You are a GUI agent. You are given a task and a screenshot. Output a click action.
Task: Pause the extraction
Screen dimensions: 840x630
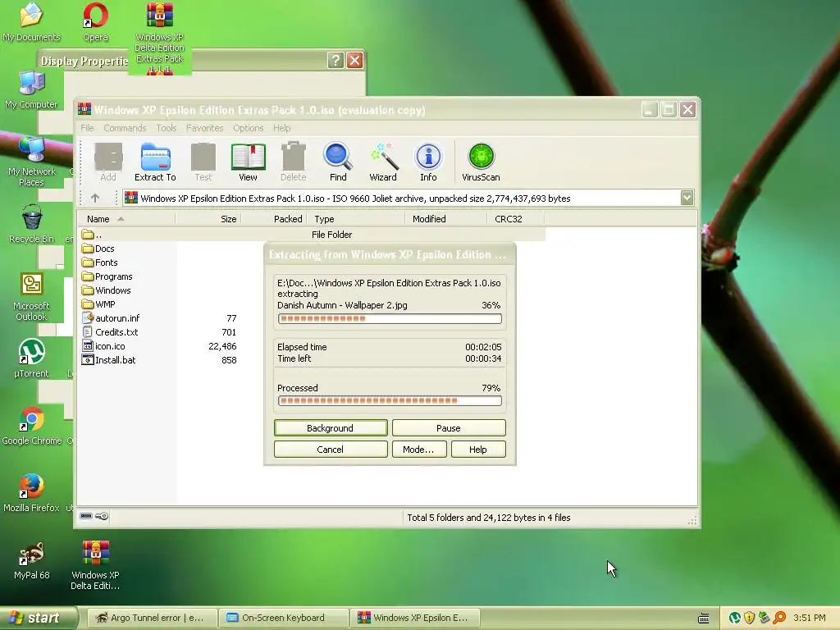[x=449, y=428]
